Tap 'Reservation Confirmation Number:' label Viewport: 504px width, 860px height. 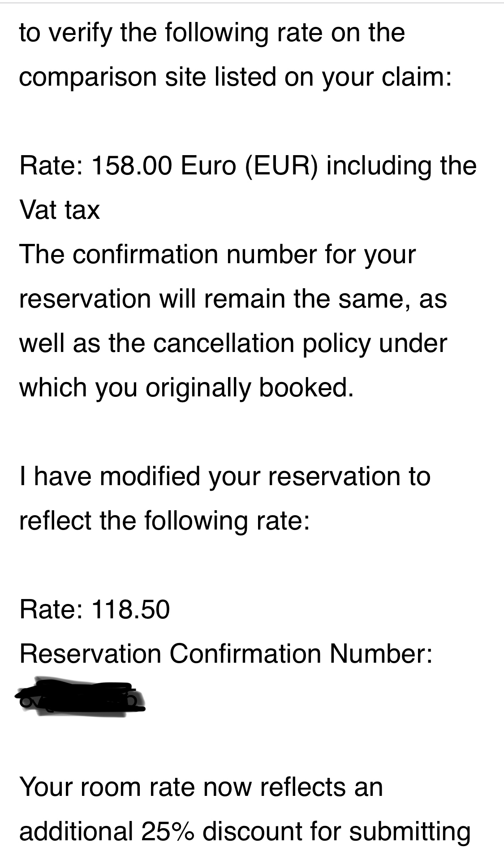tap(226, 654)
